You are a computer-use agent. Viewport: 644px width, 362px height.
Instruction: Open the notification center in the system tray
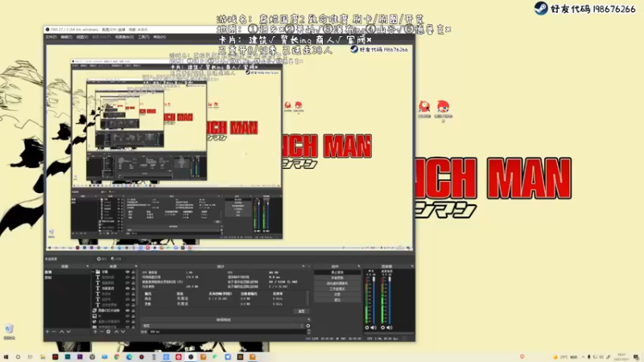point(636,357)
